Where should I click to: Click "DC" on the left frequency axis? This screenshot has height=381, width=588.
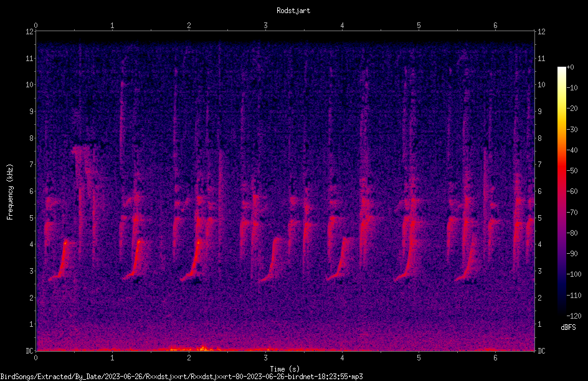pos(29,350)
